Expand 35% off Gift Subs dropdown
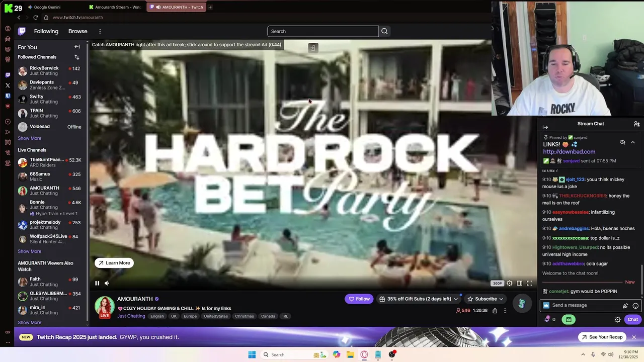644x362 pixels. click(x=419, y=299)
